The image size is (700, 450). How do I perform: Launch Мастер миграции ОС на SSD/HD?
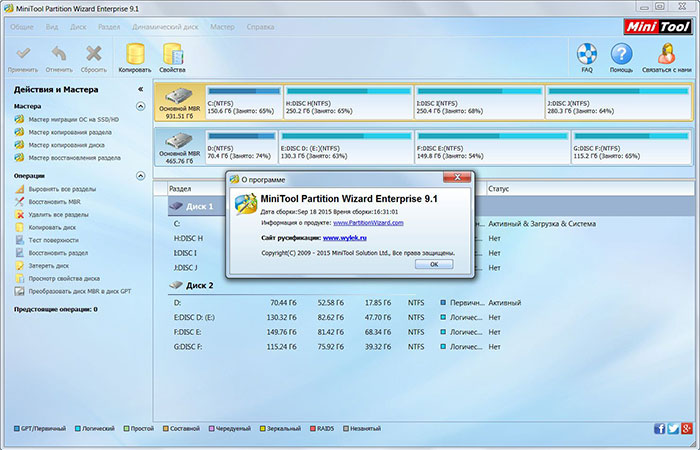(67, 120)
